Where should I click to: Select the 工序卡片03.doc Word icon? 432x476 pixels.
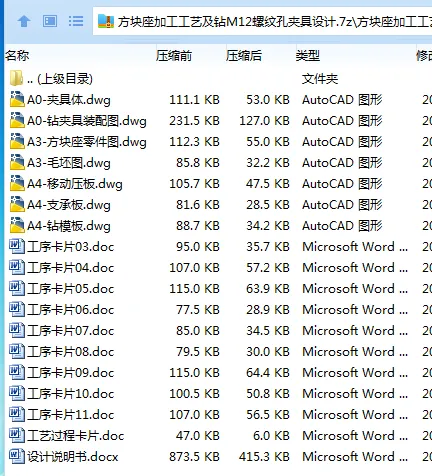[17, 246]
